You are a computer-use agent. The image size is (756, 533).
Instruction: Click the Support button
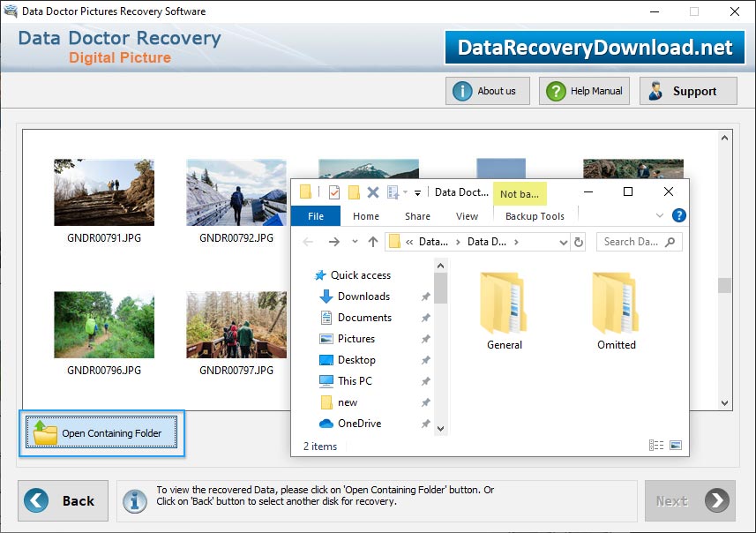click(x=688, y=91)
